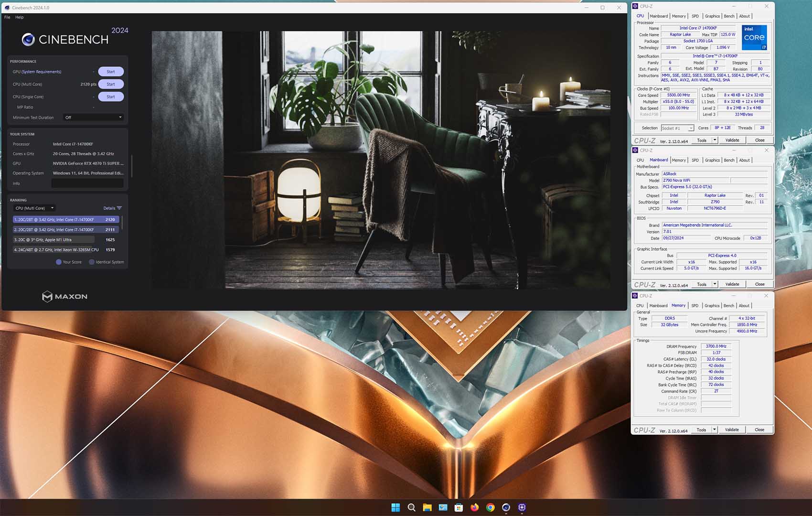Click the app icon of the Memory CPU-Z window
812x516 pixels.
click(635, 296)
